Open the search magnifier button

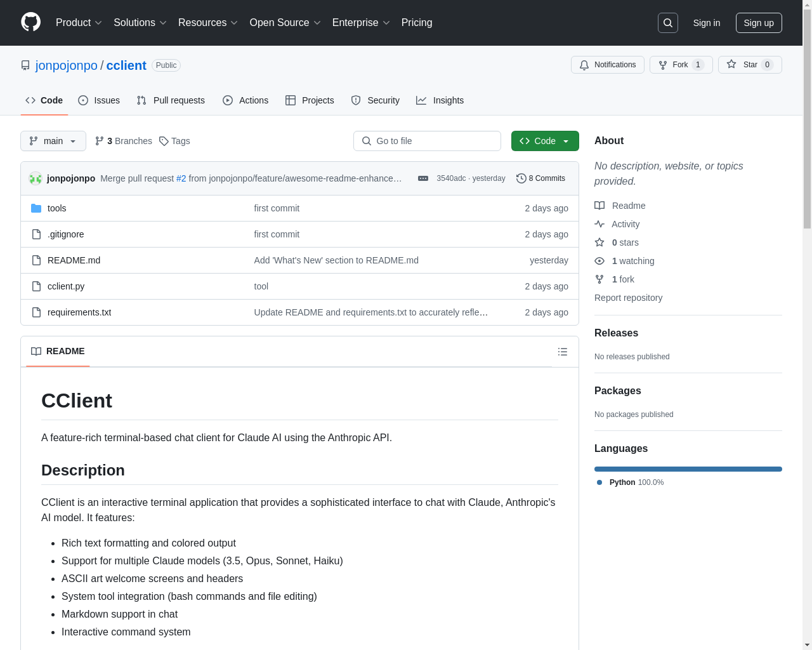pyautogui.click(x=668, y=23)
